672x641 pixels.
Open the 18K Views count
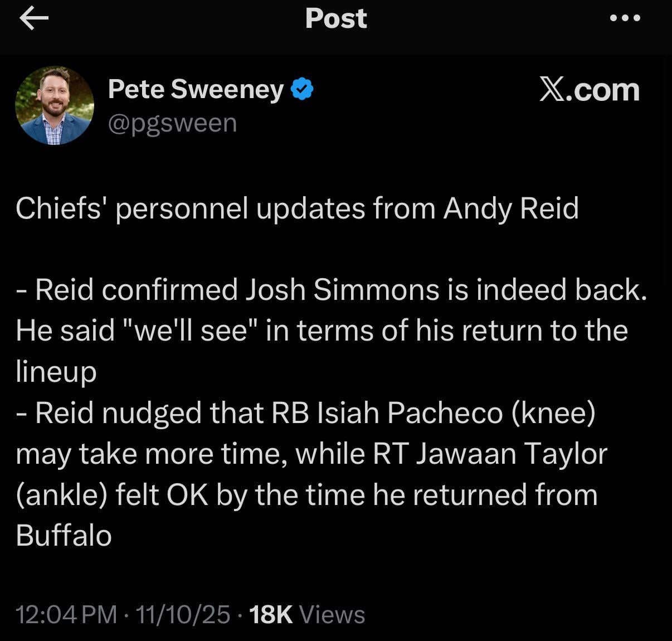(307, 614)
